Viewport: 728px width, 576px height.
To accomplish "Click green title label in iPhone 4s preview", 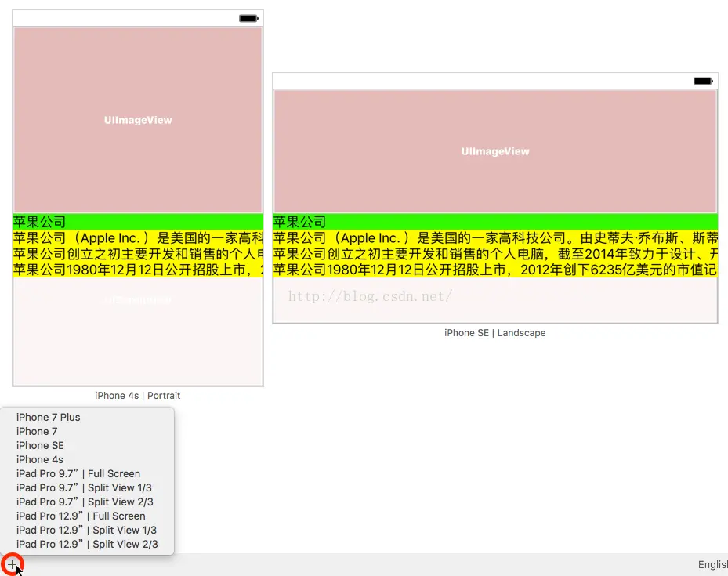I will point(138,222).
